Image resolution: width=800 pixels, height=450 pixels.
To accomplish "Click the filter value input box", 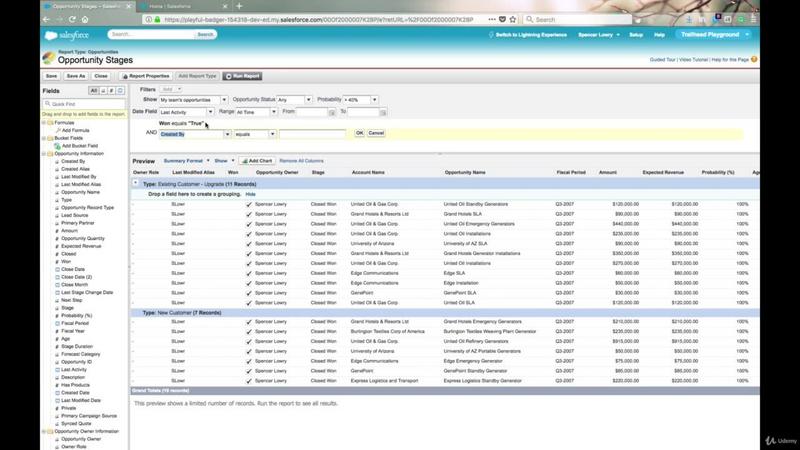I will tap(313, 134).
